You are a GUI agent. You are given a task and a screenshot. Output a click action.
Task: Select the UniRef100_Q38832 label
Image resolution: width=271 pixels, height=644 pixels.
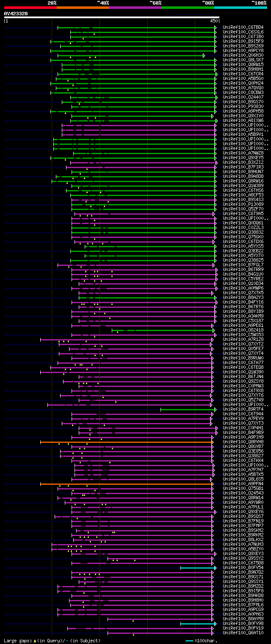(x=243, y=232)
